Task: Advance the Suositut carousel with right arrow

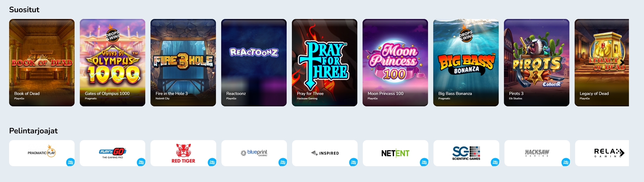Action: click(x=622, y=62)
